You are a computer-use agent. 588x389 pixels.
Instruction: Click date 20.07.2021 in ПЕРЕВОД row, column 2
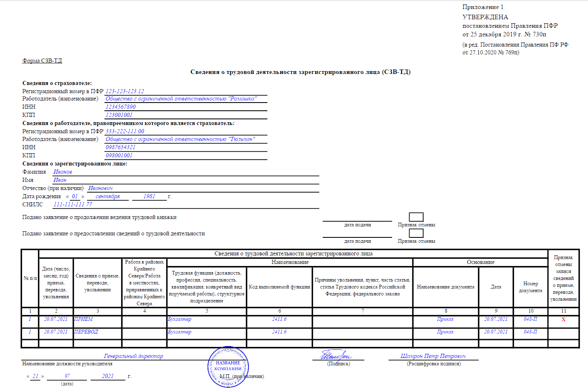pyautogui.click(x=56, y=332)
